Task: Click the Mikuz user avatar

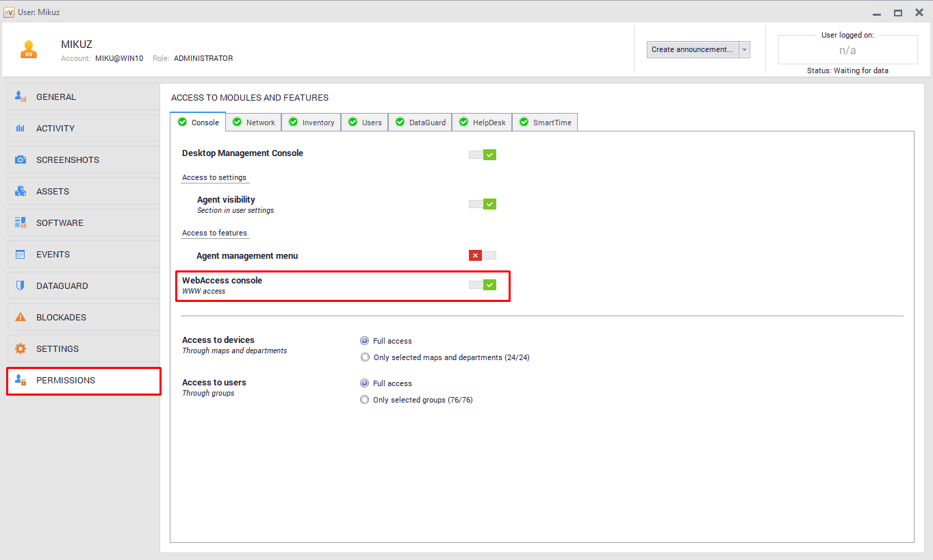Action: point(29,50)
